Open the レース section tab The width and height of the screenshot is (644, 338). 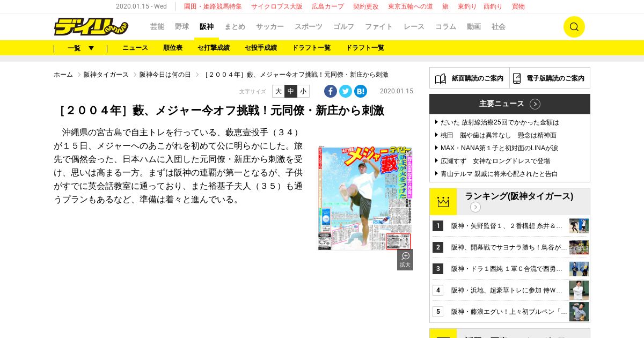[x=414, y=27]
